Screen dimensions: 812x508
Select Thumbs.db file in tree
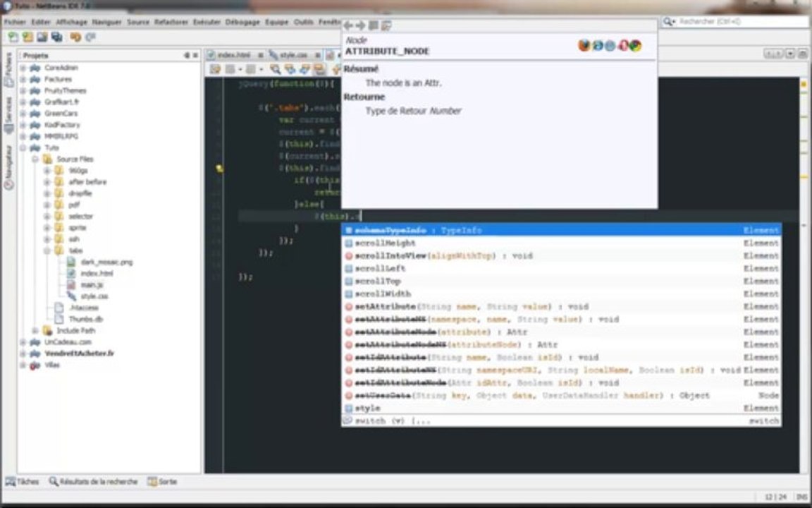point(86,320)
